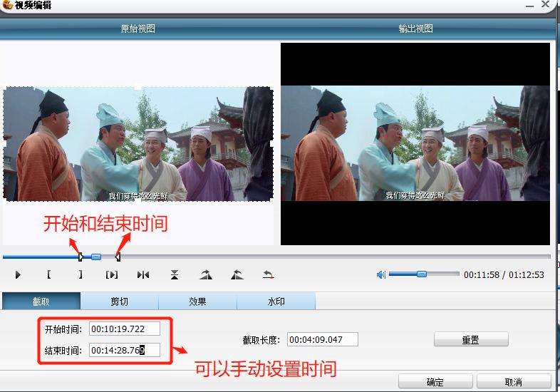Rotate the video counterclockwise icon
560x392 pixels.
237,275
